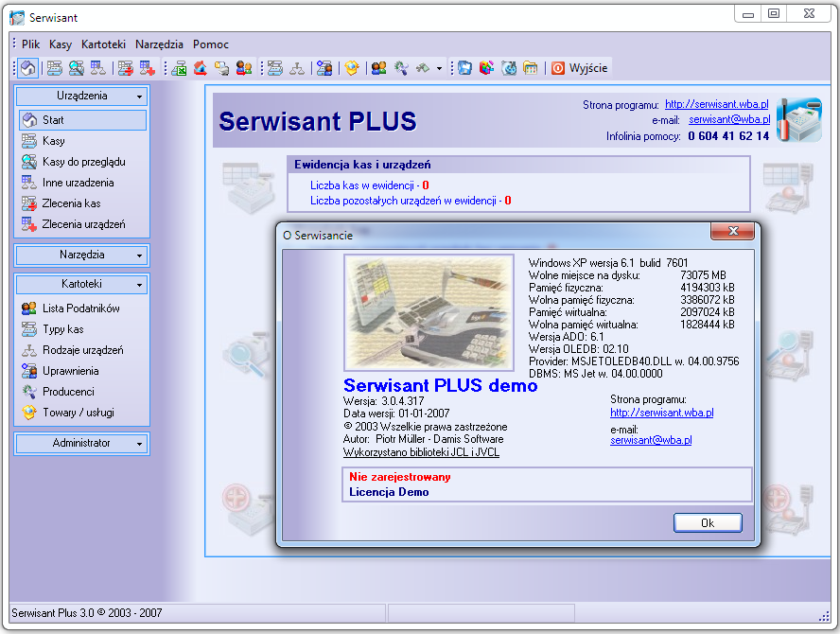Click Liczba kas w ewidencji text
This screenshot has width=840, height=634.
coord(369,185)
